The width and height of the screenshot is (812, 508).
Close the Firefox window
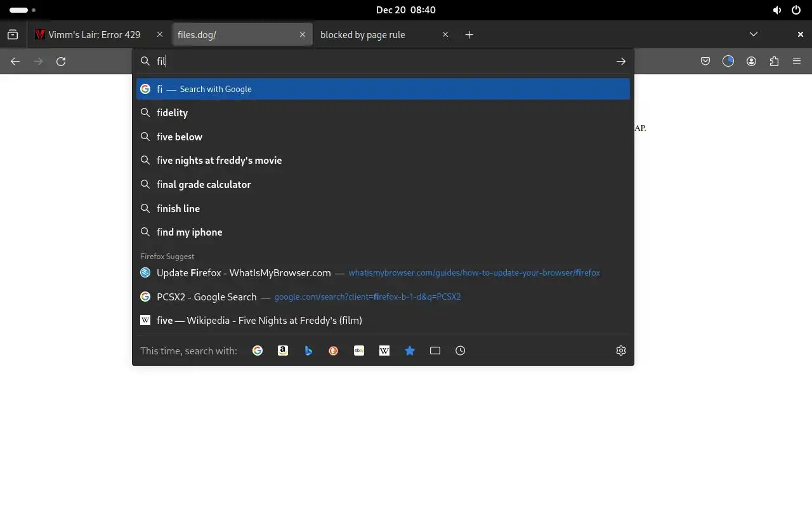click(801, 35)
